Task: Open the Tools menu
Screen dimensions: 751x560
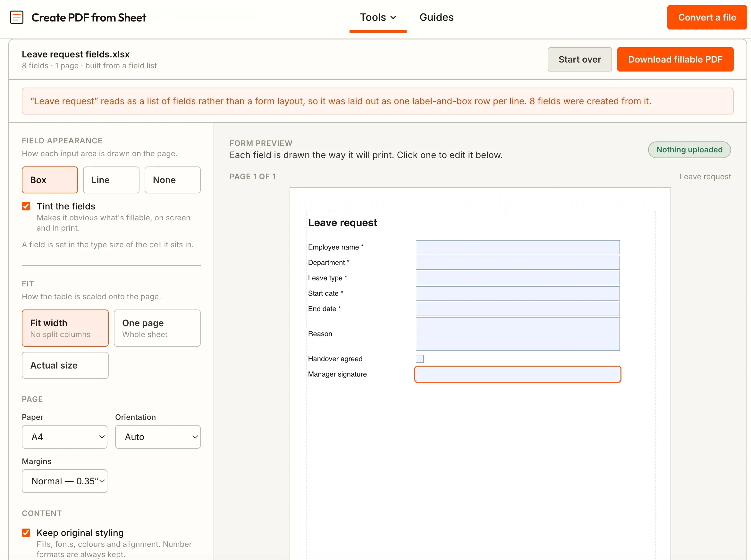Action: [377, 17]
